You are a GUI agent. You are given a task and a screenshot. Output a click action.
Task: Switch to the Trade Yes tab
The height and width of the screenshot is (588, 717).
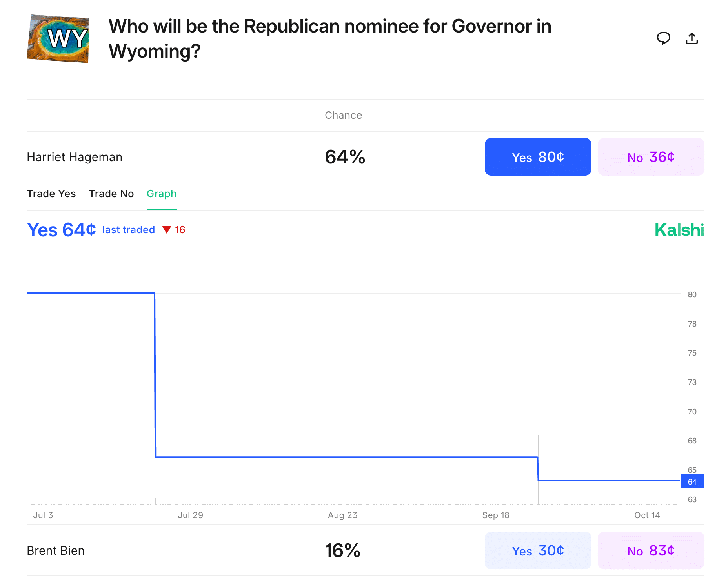coord(51,194)
